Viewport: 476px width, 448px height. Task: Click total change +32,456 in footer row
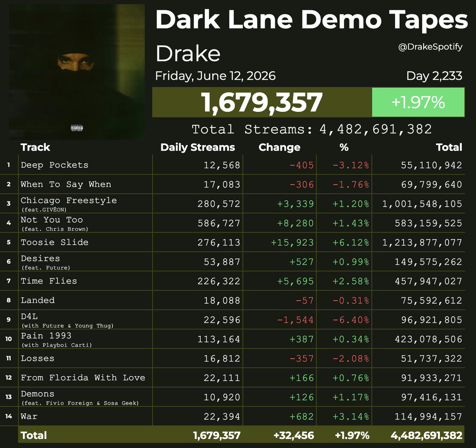point(294,435)
